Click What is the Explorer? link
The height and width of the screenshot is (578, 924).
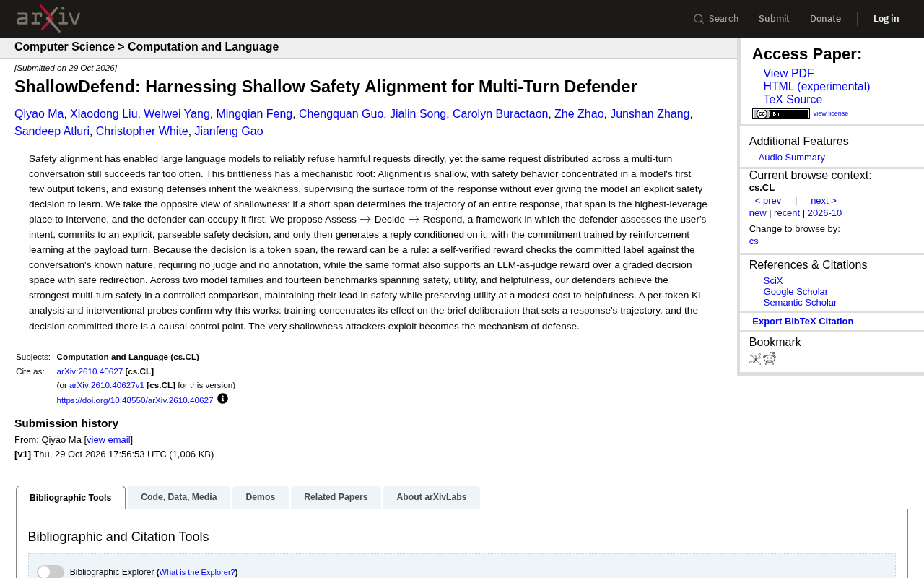(x=197, y=572)
